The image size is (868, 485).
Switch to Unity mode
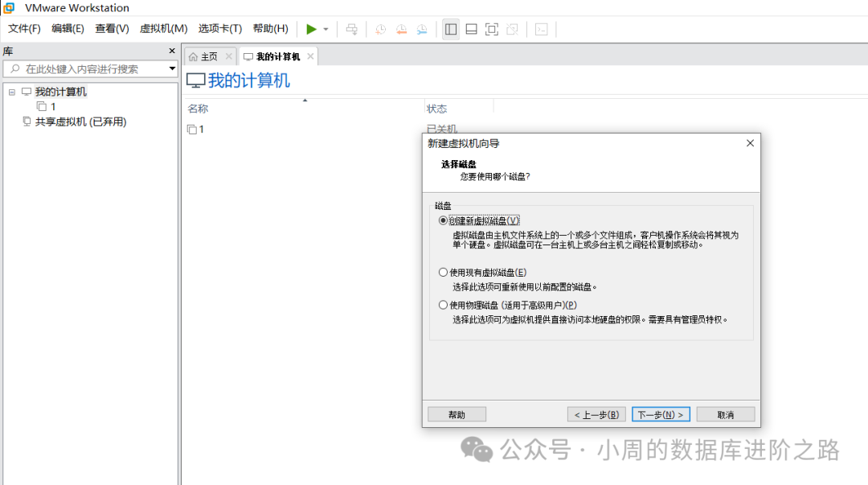coord(512,29)
